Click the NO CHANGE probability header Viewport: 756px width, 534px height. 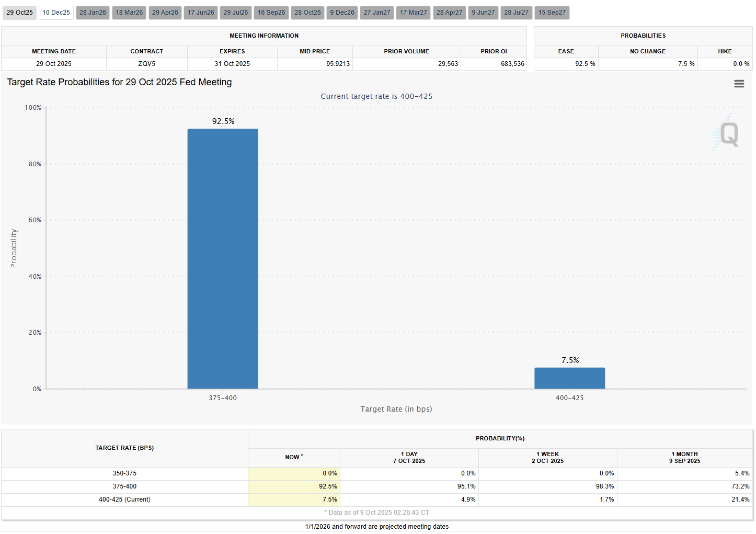pyautogui.click(x=648, y=51)
